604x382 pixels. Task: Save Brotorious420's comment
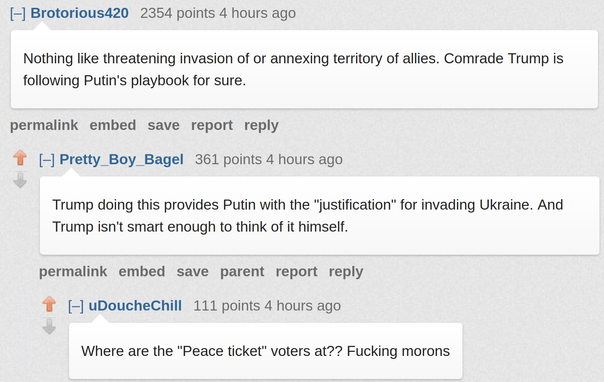point(164,125)
